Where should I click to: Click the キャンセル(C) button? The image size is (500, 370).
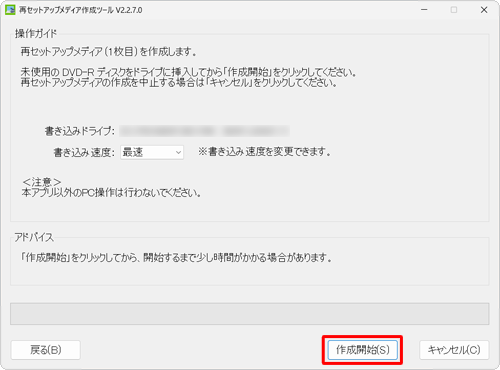tap(454, 350)
